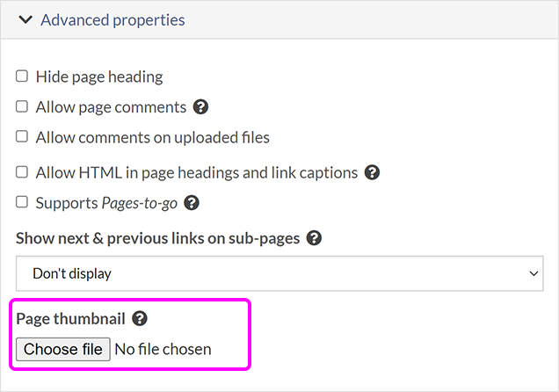This screenshot has width=559, height=392.
Task: Enable the Allow page comments checkbox
Action: pyautogui.click(x=22, y=107)
